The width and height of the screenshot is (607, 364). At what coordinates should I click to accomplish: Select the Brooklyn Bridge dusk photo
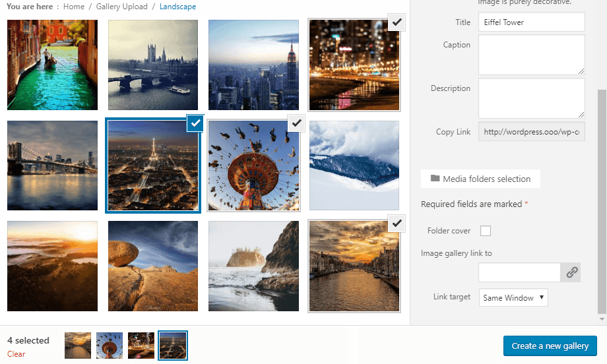pos(52,166)
